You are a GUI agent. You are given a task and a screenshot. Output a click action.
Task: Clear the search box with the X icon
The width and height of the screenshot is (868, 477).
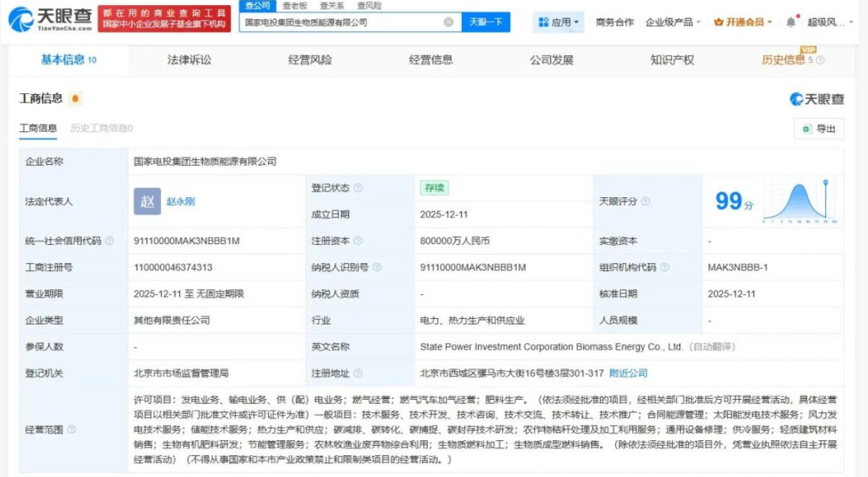(x=448, y=22)
